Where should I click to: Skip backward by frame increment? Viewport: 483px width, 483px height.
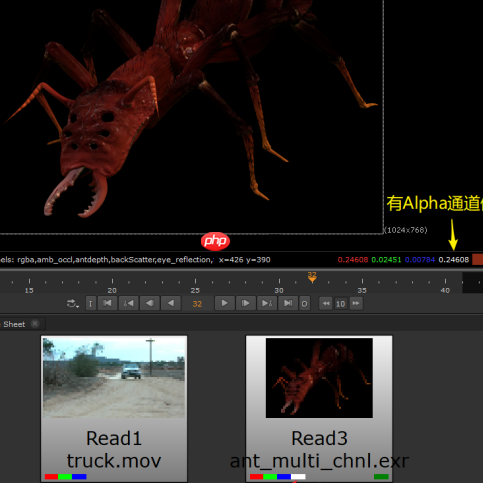326,303
